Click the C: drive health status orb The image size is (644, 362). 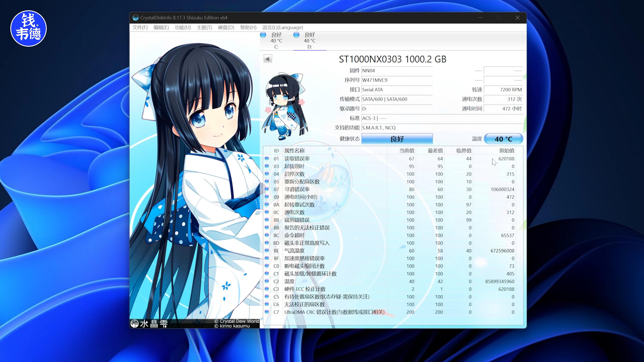(x=263, y=35)
